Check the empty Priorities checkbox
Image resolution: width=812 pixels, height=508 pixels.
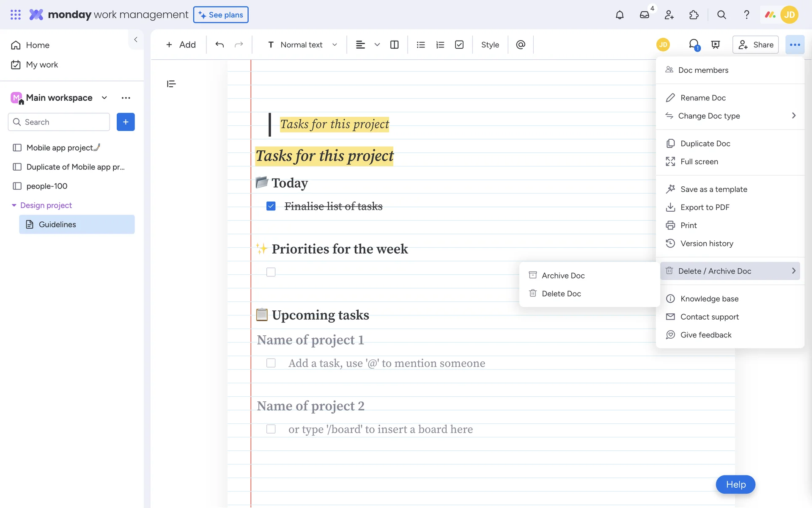[x=271, y=272]
